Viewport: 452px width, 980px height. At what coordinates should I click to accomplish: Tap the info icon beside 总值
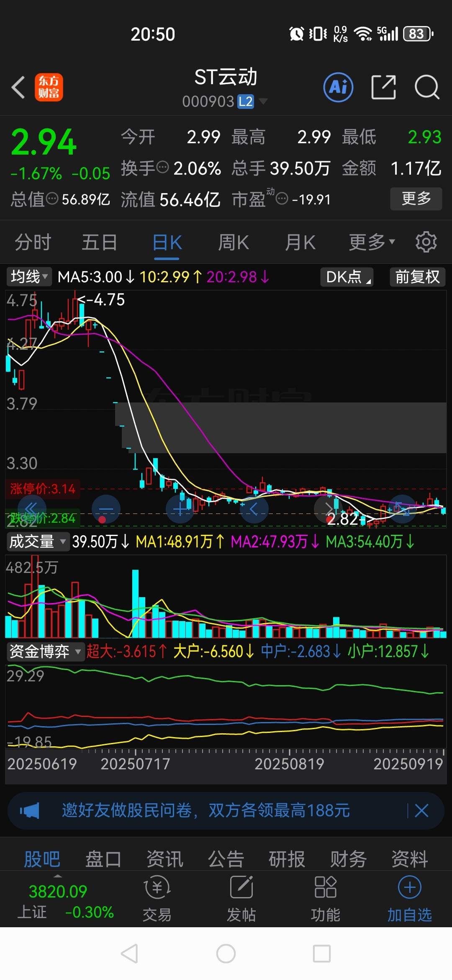coord(52,199)
